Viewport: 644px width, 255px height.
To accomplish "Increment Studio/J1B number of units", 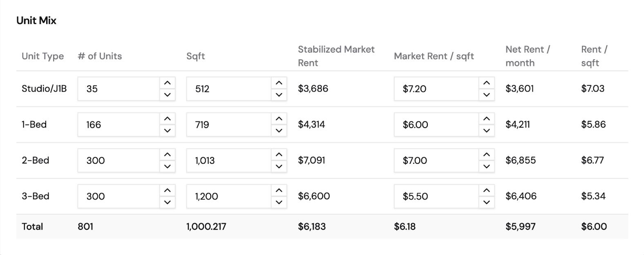I will point(167,83).
